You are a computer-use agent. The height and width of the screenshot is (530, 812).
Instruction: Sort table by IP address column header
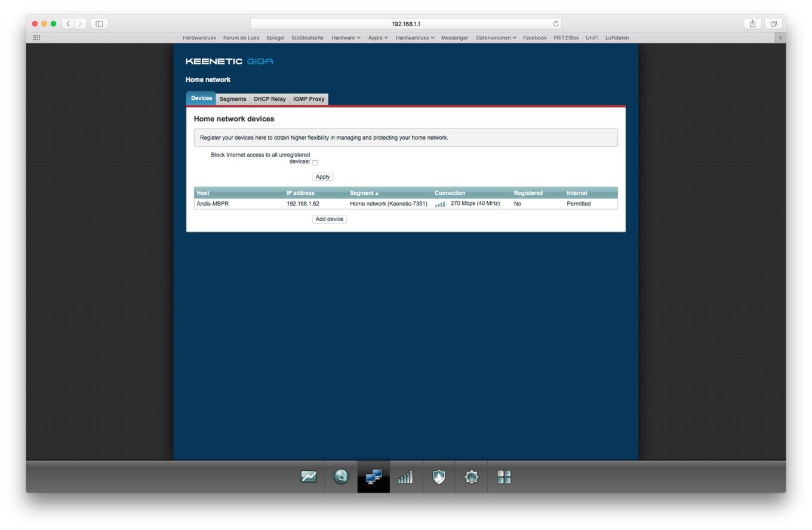pyautogui.click(x=300, y=193)
